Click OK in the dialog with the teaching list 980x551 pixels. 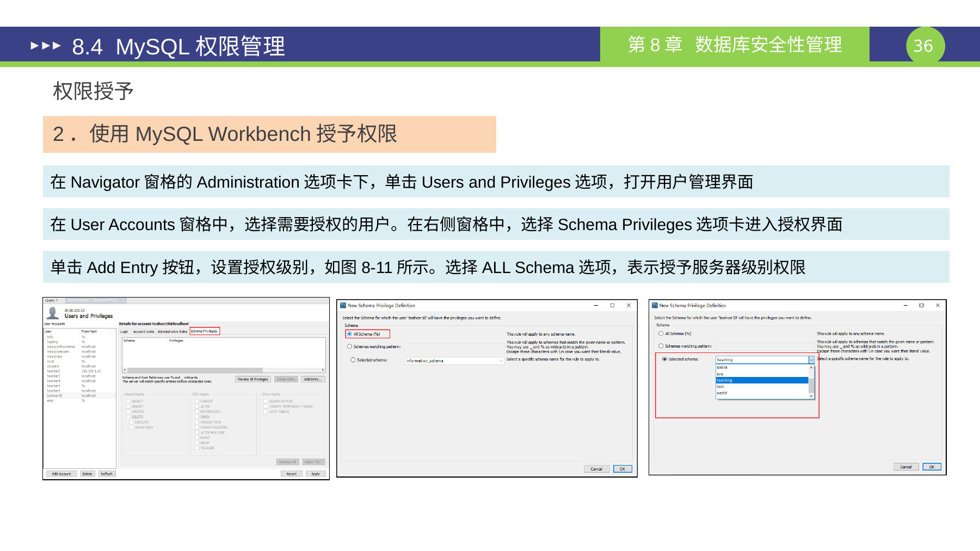(932, 467)
